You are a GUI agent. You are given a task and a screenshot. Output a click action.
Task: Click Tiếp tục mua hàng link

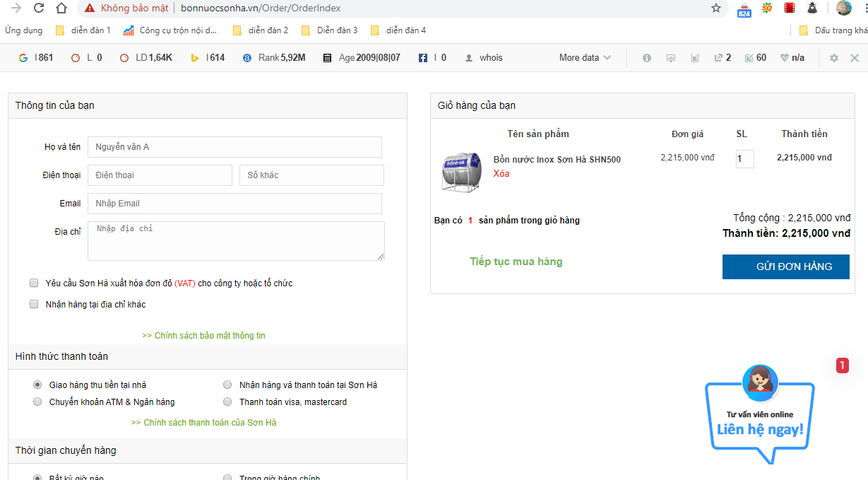pyautogui.click(x=516, y=262)
